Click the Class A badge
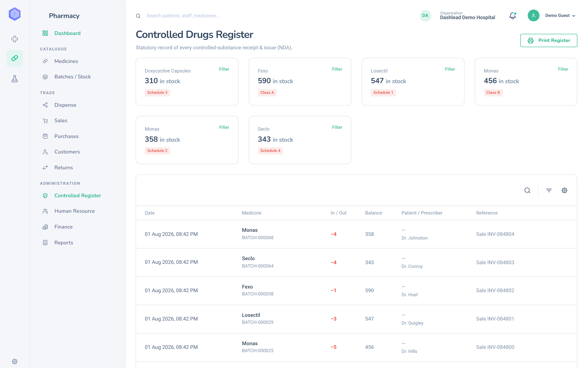The width and height of the screenshot is (588, 368). pyautogui.click(x=267, y=92)
